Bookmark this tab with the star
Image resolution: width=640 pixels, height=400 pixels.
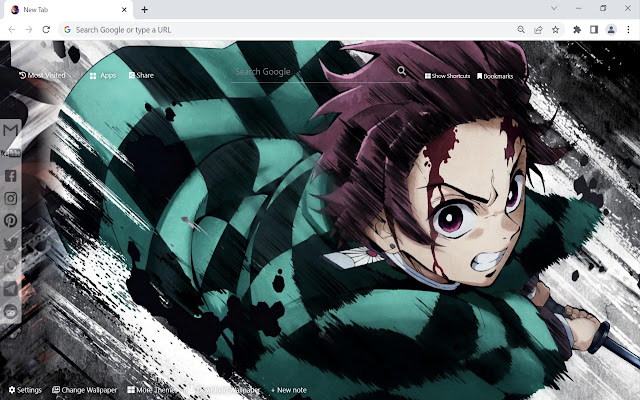click(556, 29)
